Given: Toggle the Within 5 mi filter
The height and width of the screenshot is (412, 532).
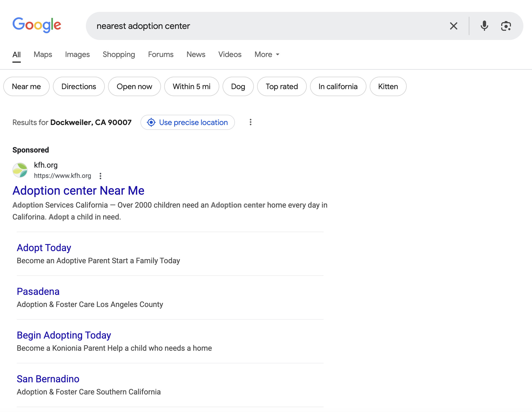Looking at the screenshot, I should [x=191, y=86].
